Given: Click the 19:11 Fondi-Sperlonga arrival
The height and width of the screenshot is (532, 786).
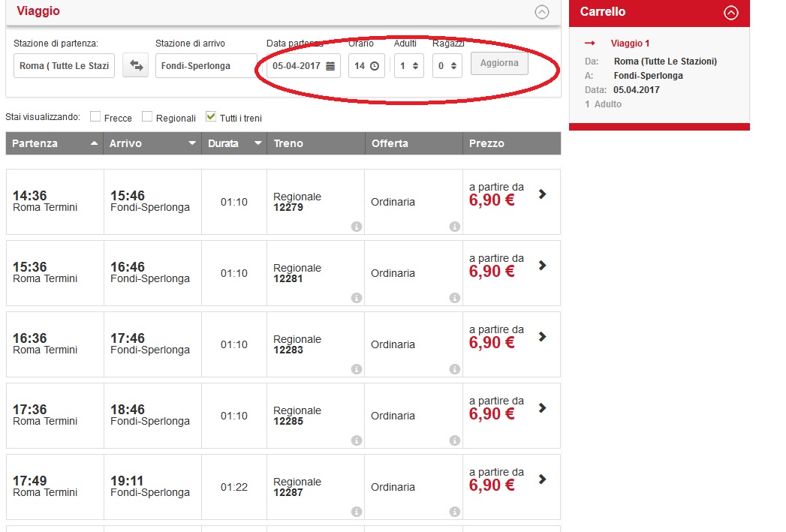Looking at the screenshot, I should 150,486.
